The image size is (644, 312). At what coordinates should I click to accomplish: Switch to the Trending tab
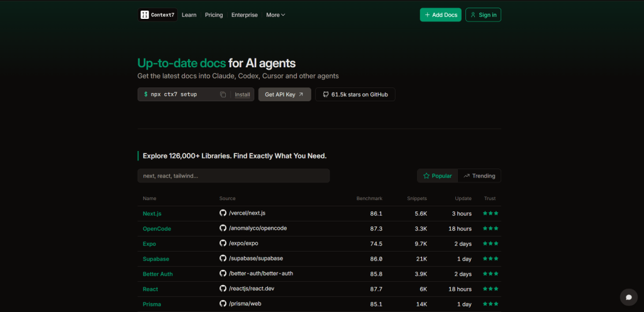479,175
